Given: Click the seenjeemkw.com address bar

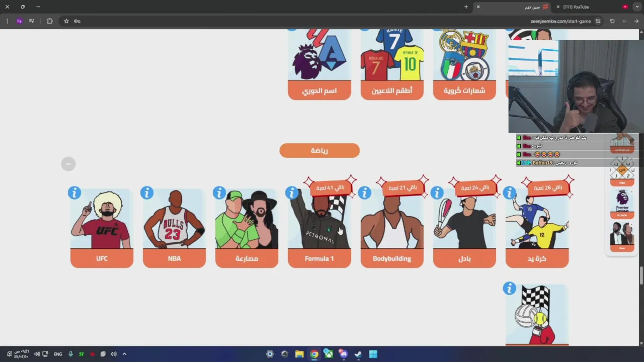Looking at the screenshot, I should 560,21.
